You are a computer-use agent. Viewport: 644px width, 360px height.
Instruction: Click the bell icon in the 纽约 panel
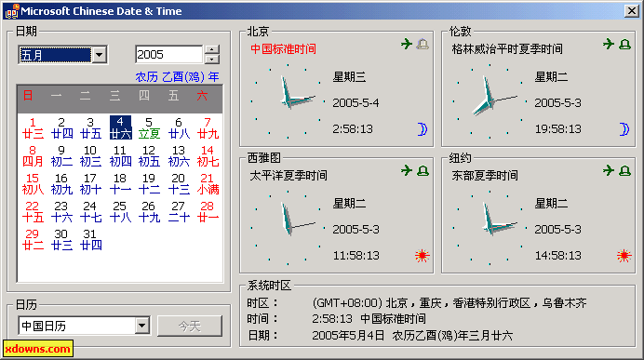pos(624,170)
